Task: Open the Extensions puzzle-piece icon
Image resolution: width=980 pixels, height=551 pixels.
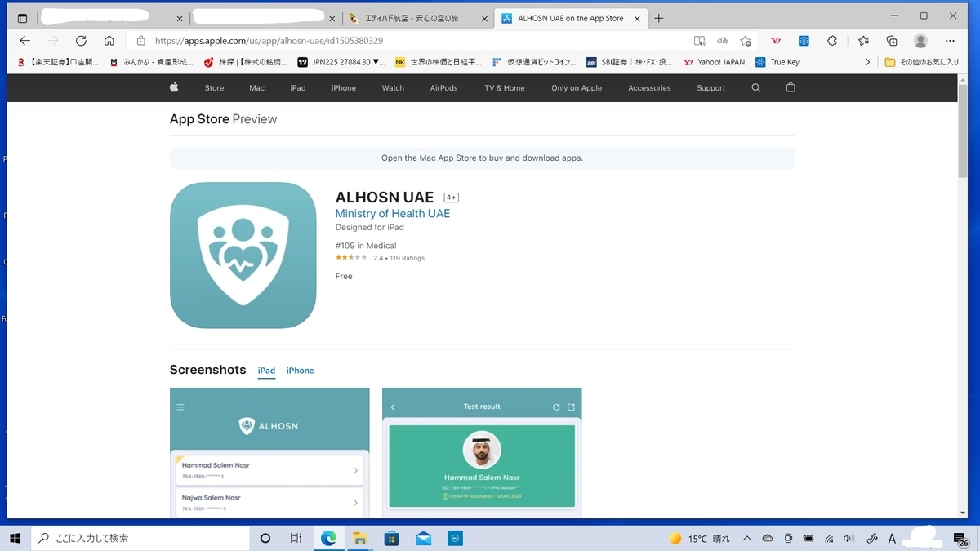Action: (x=832, y=41)
